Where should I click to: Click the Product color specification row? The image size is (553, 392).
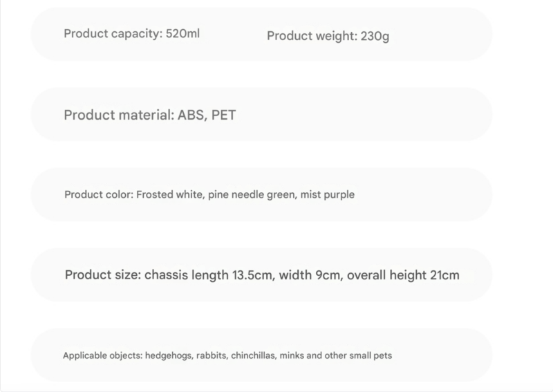(x=261, y=195)
